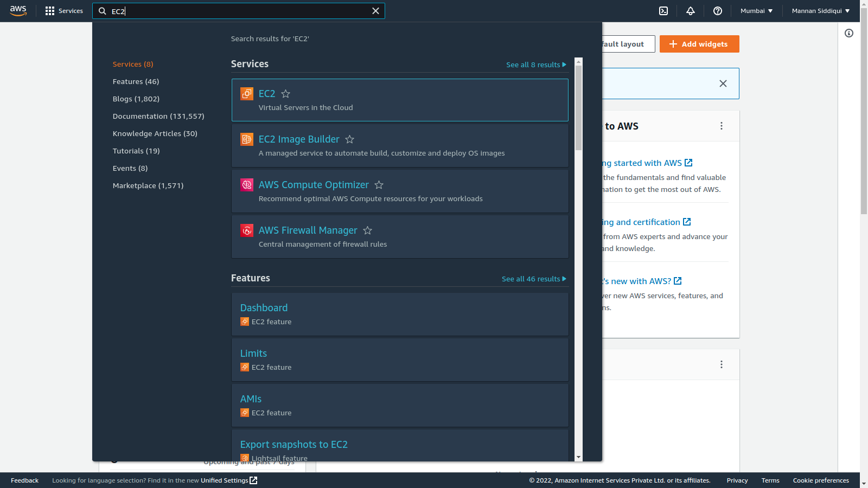The width and height of the screenshot is (868, 488).
Task: Favorite EC2 by clicking its star
Action: click(285, 94)
